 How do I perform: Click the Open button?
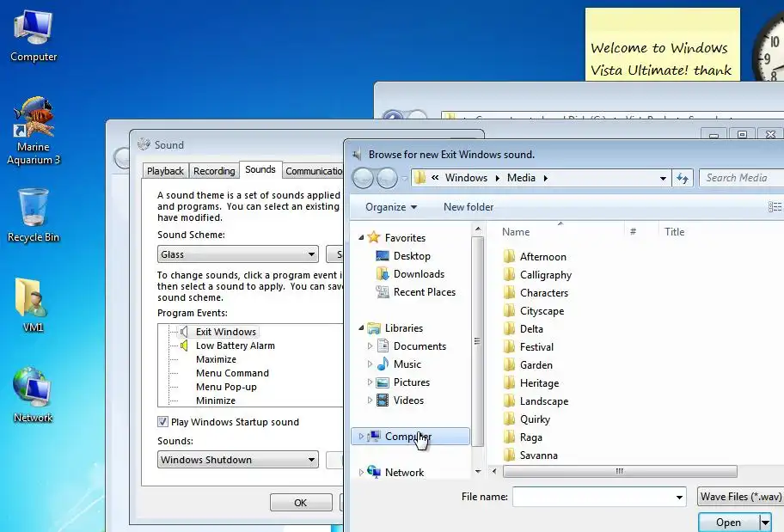pyautogui.click(x=728, y=523)
